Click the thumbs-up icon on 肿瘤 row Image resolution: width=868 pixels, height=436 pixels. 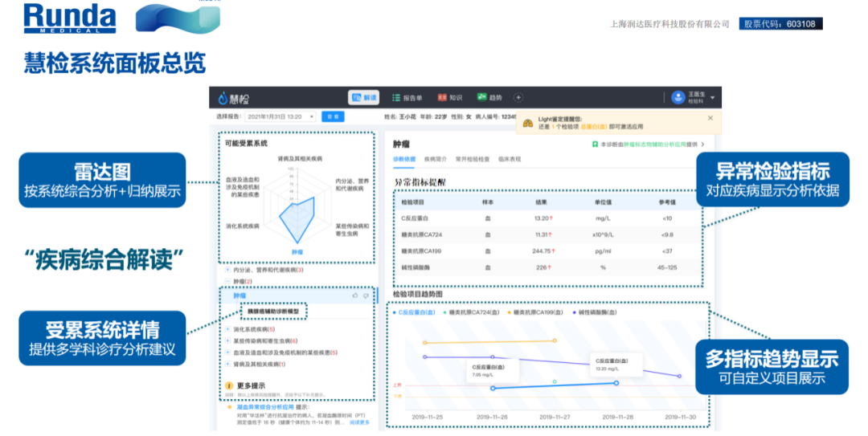tap(354, 295)
